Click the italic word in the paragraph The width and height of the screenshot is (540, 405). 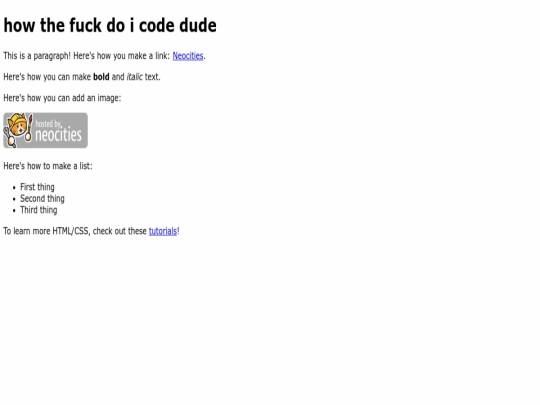pyautogui.click(x=134, y=77)
